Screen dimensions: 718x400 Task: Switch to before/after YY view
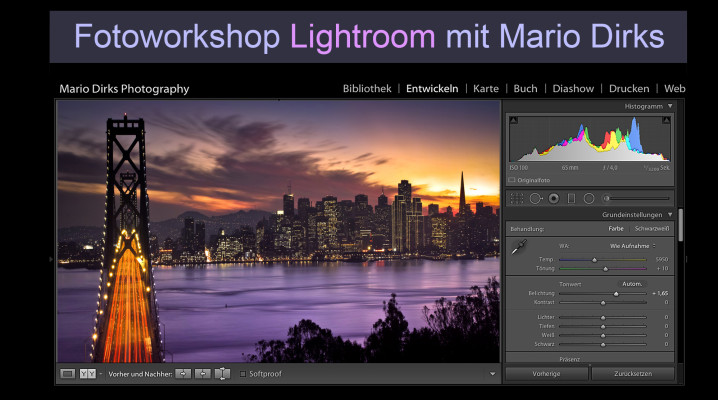[87, 374]
